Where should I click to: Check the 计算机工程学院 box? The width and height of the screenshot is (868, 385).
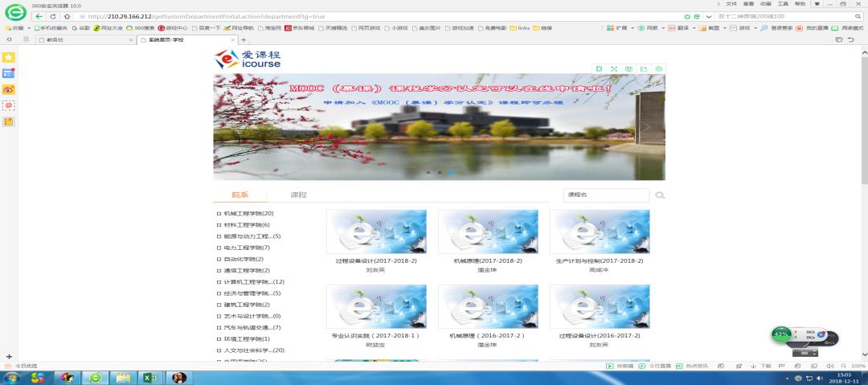(219, 282)
